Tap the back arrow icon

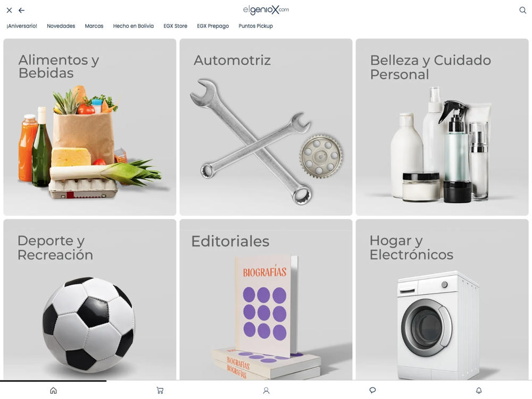pos(21,11)
